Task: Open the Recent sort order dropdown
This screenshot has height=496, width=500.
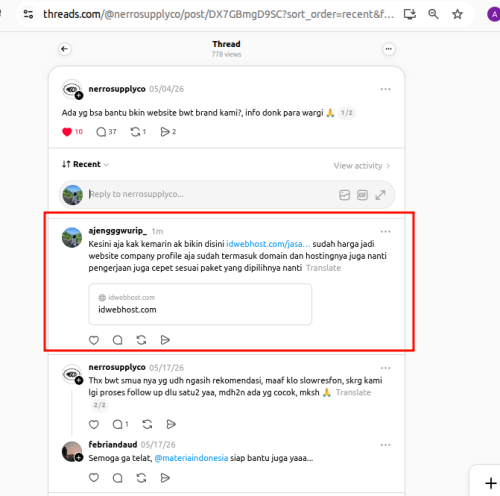Action: pos(85,164)
